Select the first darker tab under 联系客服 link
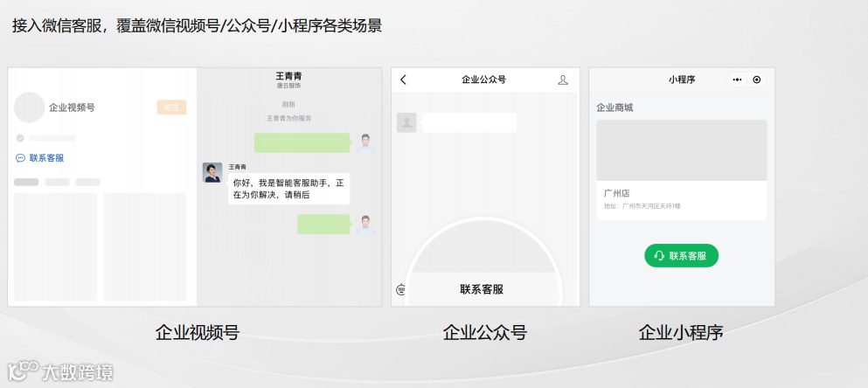Image resolution: width=868 pixels, height=388 pixels. [x=26, y=182]
